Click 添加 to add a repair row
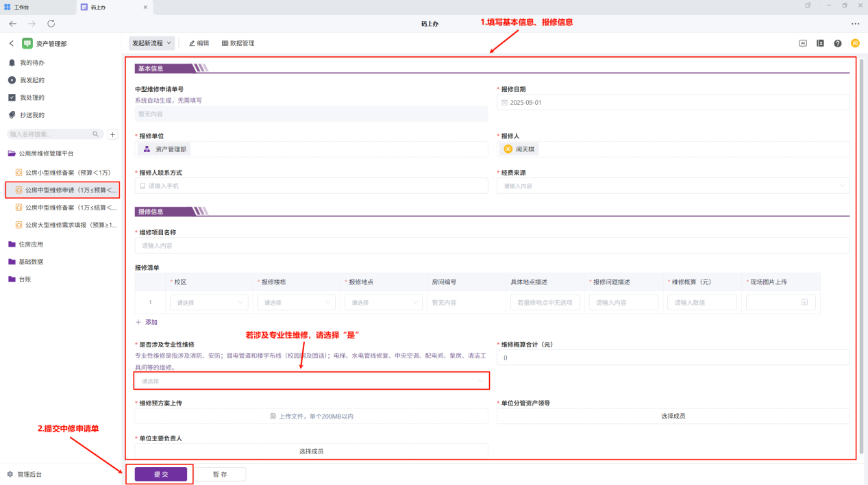 [x=147, y=322]
